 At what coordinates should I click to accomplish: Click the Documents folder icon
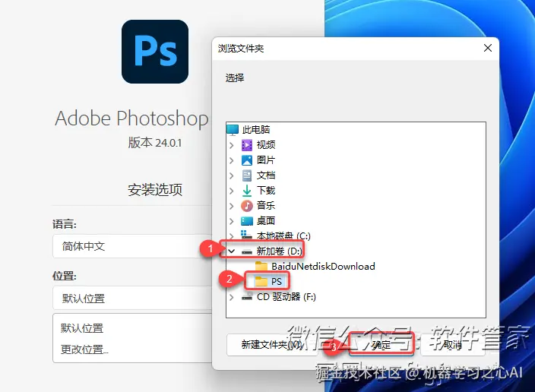247,175
